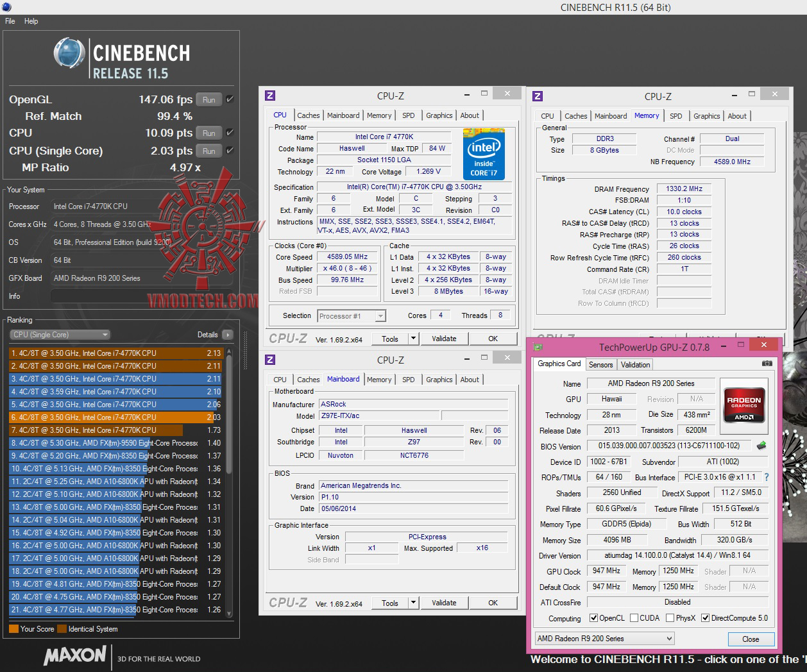Viewport: 807px width, 672px height.
Task: Switch to SPD tab in CPU-Z CPU window
Action: coord(409,115)
